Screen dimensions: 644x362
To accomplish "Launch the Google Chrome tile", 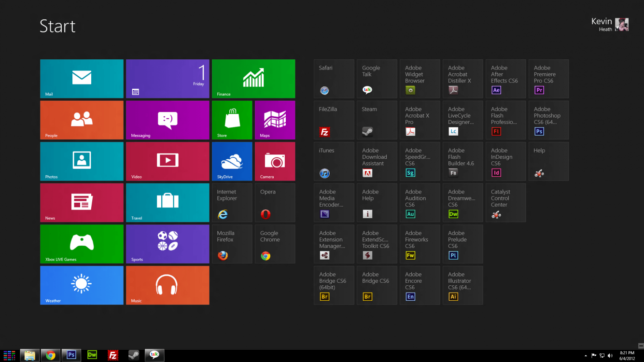I will pyautogui.click(x=275, y=244).
